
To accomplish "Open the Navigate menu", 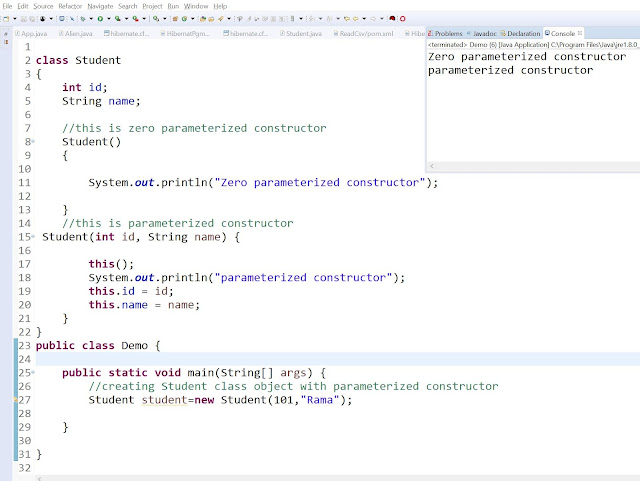I will click(100, 6).
